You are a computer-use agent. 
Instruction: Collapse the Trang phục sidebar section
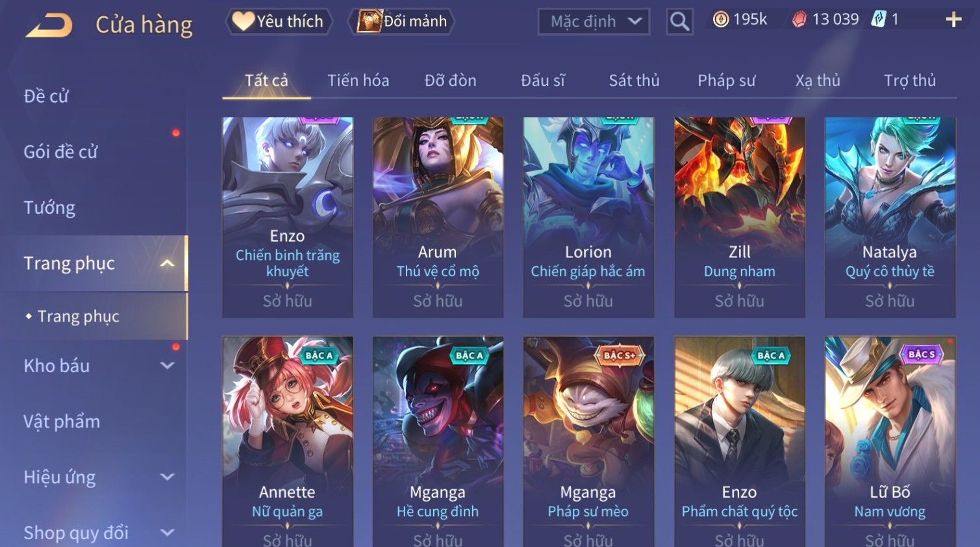coord(167,263)
